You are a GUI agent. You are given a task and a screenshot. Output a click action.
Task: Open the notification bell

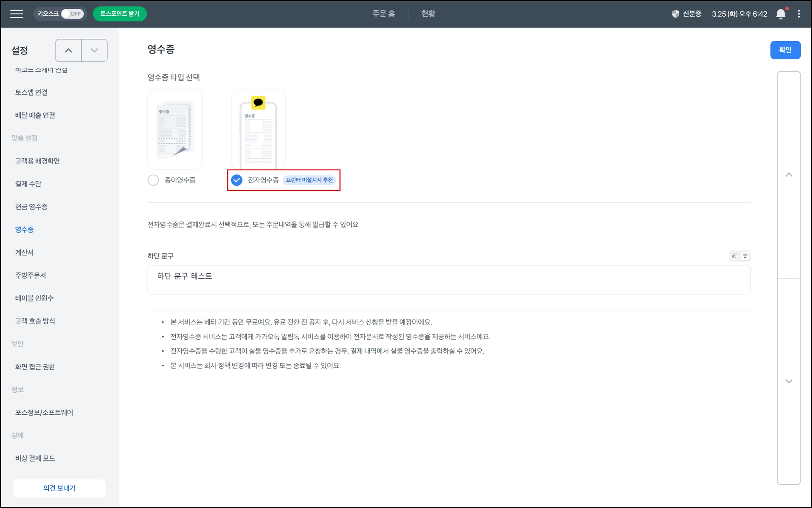tap(780, 14)
